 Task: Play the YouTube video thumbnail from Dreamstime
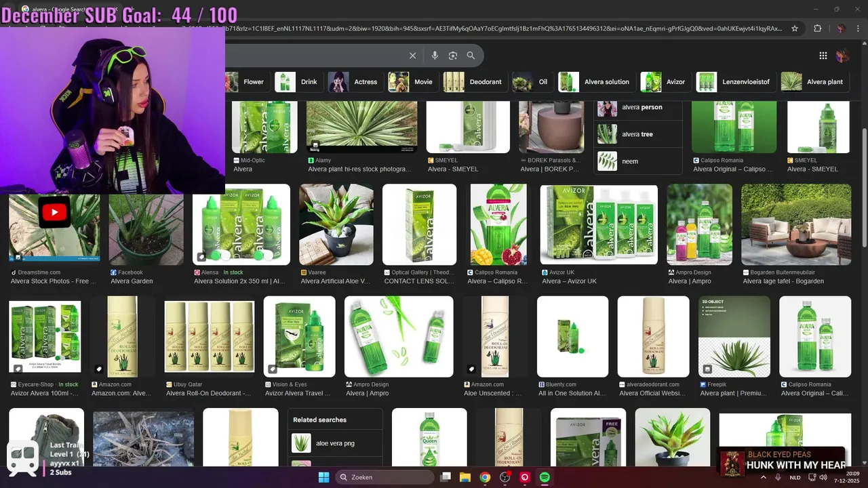coord(54,213)
